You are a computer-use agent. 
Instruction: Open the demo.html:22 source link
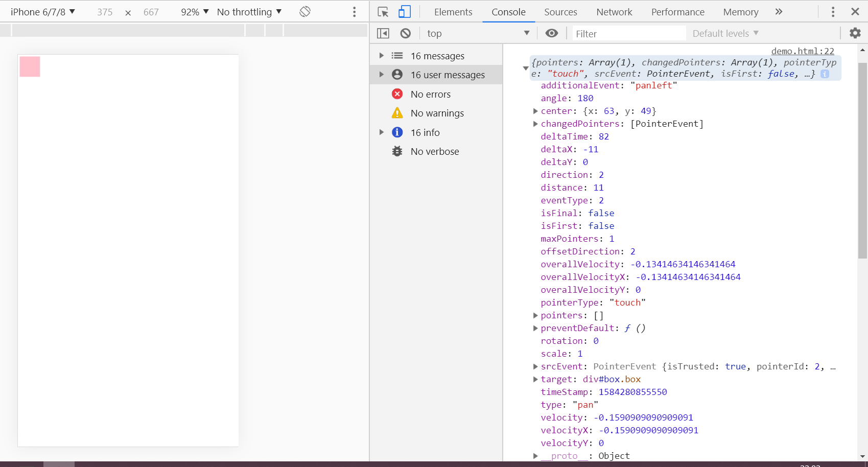[x=802, y=51]
